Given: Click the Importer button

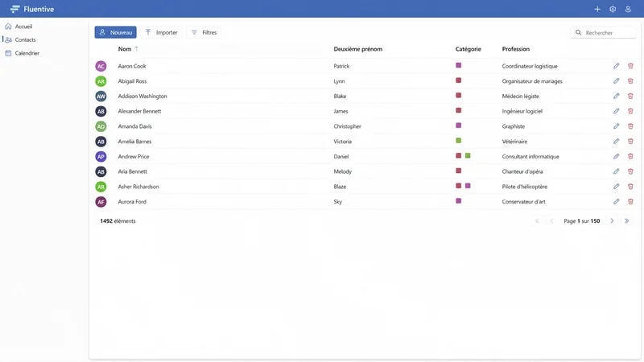Looking at the screenshot, I should (x=162, y=32).
